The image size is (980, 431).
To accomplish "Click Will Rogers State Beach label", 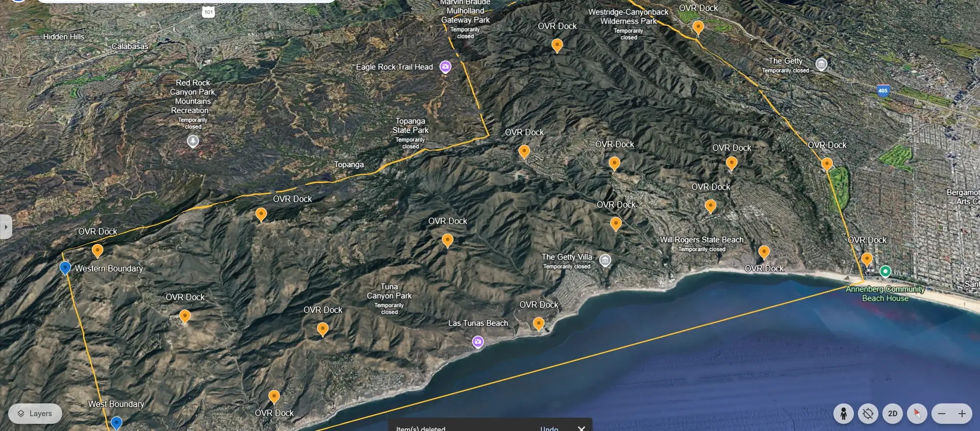I will [x=702, y=240].
